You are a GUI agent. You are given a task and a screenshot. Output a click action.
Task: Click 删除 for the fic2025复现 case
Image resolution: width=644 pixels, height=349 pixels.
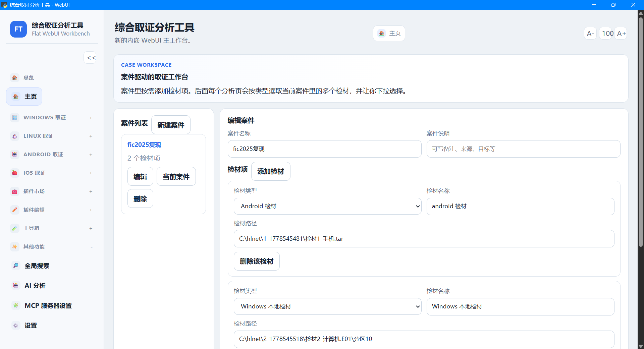click(140, 198)
